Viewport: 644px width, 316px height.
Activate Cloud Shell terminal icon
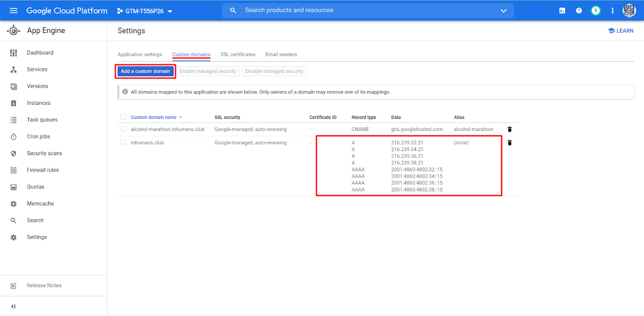coord(562,11)
